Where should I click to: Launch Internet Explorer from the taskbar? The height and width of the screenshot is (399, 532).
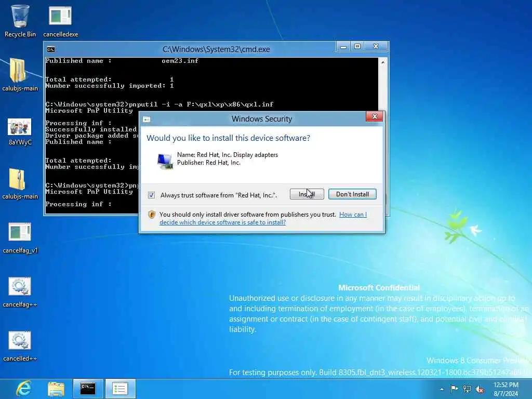23,389
